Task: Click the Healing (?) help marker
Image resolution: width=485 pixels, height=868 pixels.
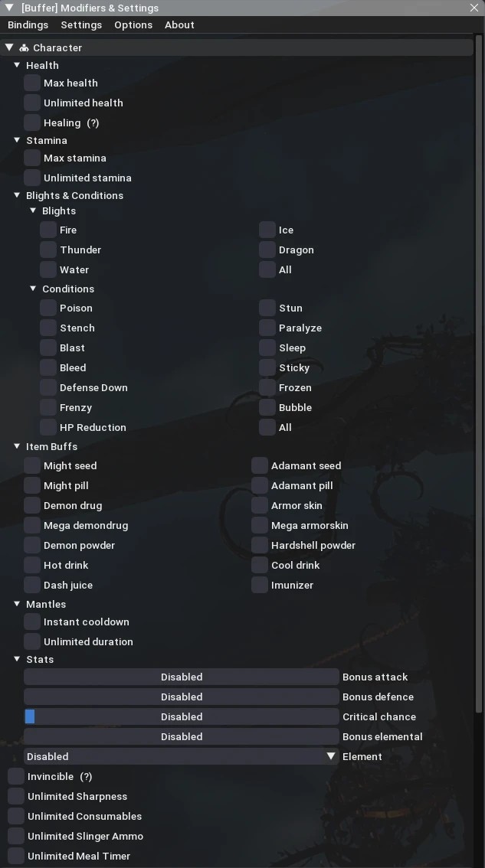Action: tap(93, 123)
